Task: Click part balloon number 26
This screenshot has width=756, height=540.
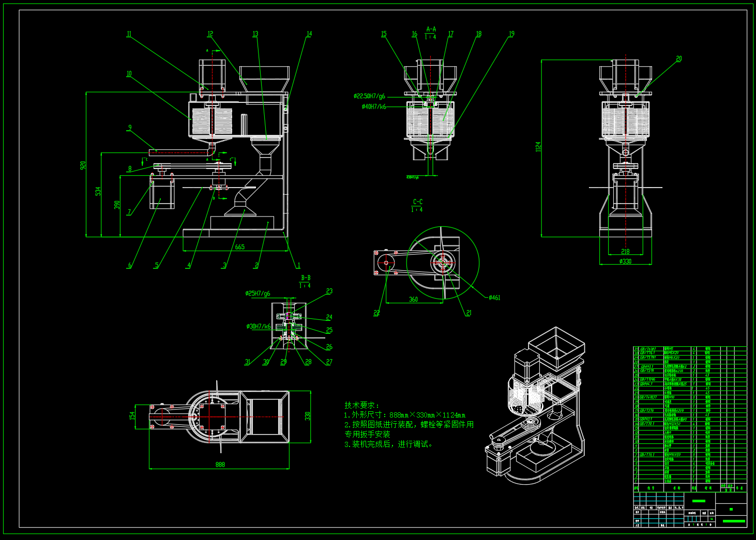Action: pyautogui.click(x=329, y=347)
